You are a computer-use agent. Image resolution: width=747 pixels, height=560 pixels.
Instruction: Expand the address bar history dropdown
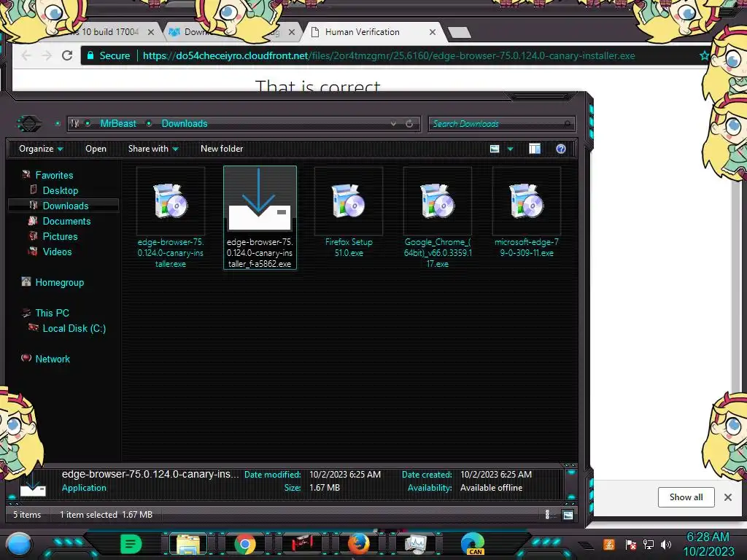(x=393, y=124)
